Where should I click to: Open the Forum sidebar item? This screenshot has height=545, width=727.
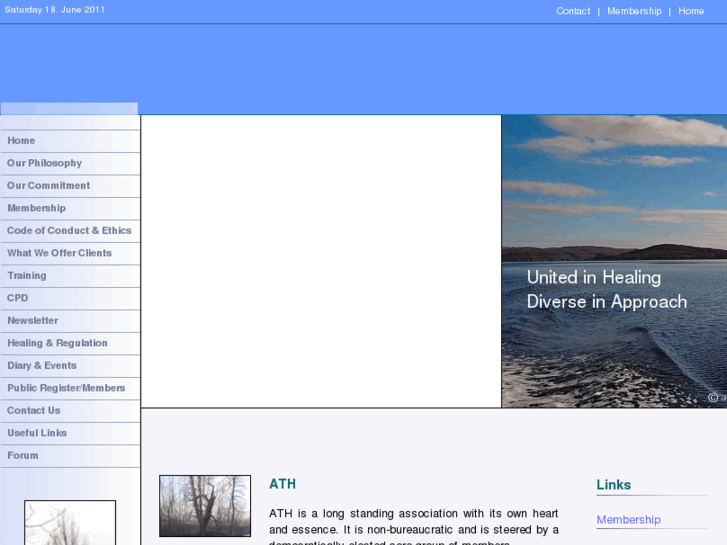click(x=70, y=456)
